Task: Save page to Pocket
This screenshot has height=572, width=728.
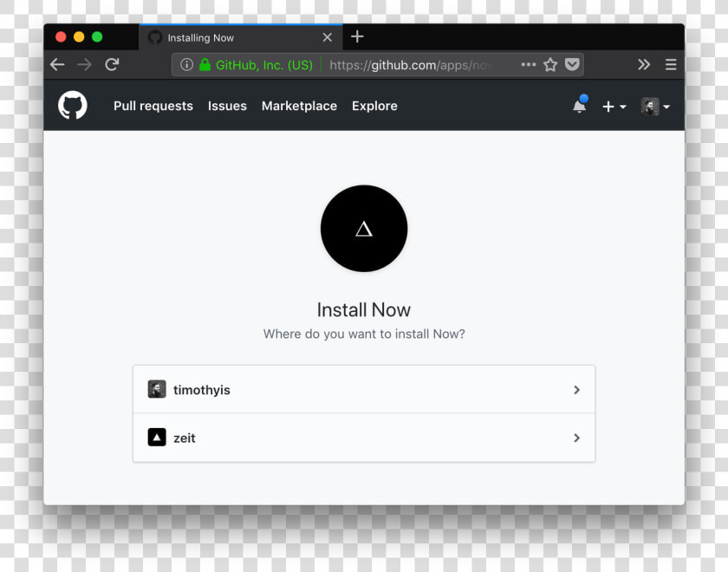Action: pos(572,64)
